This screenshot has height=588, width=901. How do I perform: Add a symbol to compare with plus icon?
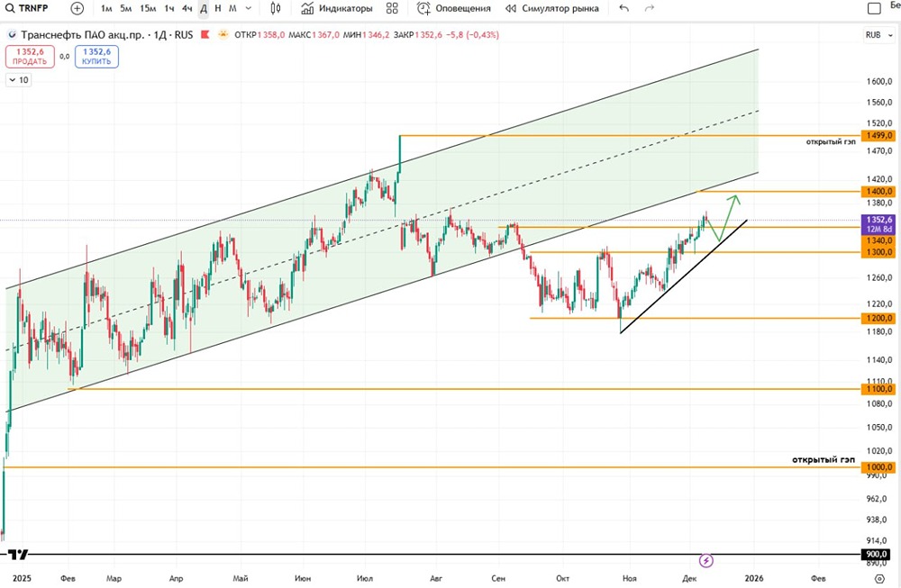coord(77,9)
